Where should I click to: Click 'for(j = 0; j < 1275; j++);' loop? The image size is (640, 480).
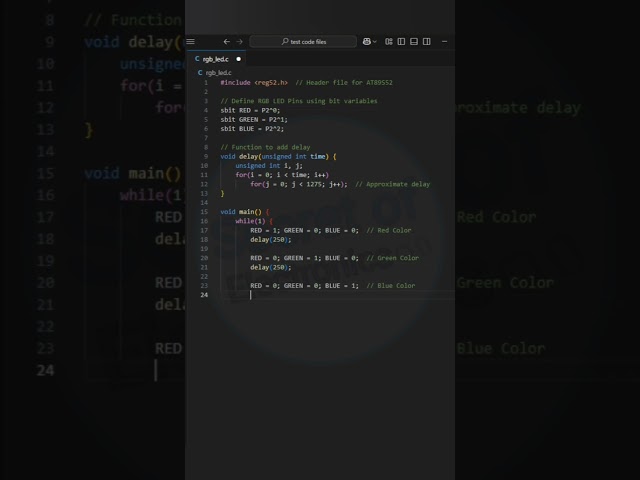(299, 184)
